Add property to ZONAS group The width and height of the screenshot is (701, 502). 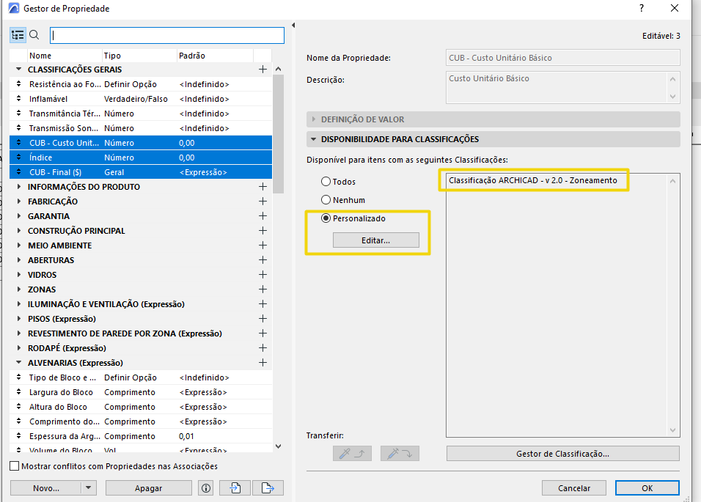pyautogui.click(x=263, y=290)
